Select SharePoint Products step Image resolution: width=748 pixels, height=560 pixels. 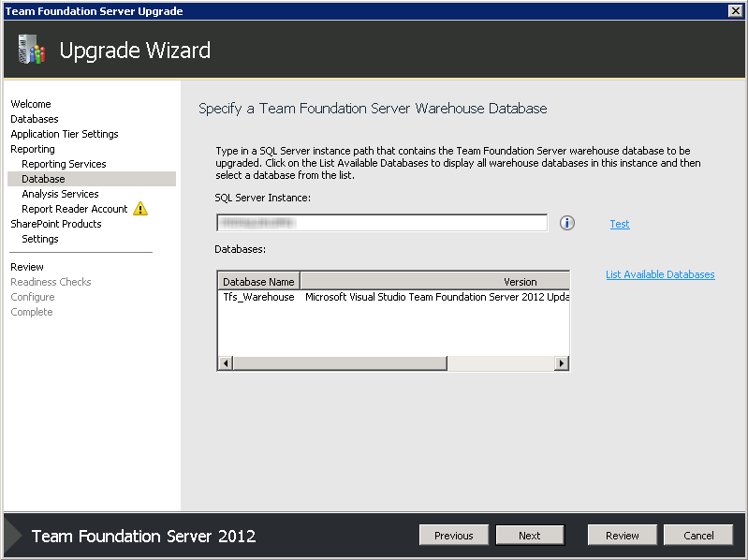[56, 224]
